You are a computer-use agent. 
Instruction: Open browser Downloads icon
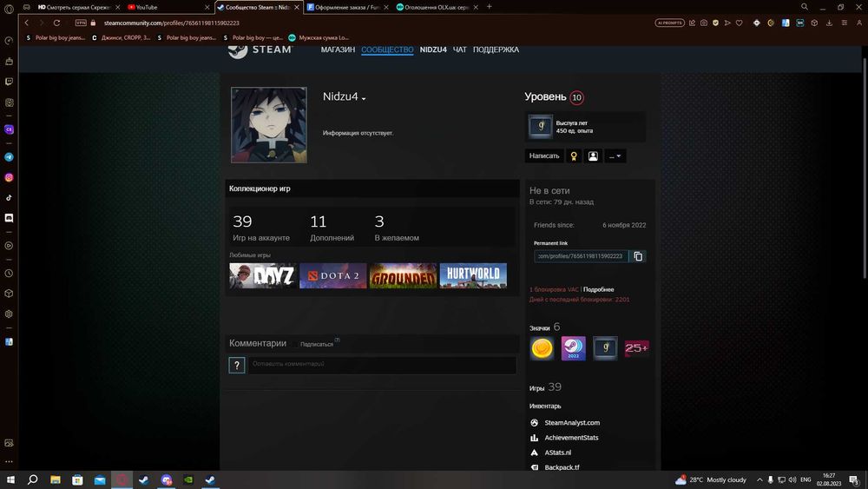pyautogui.click(x=829, y=23)
